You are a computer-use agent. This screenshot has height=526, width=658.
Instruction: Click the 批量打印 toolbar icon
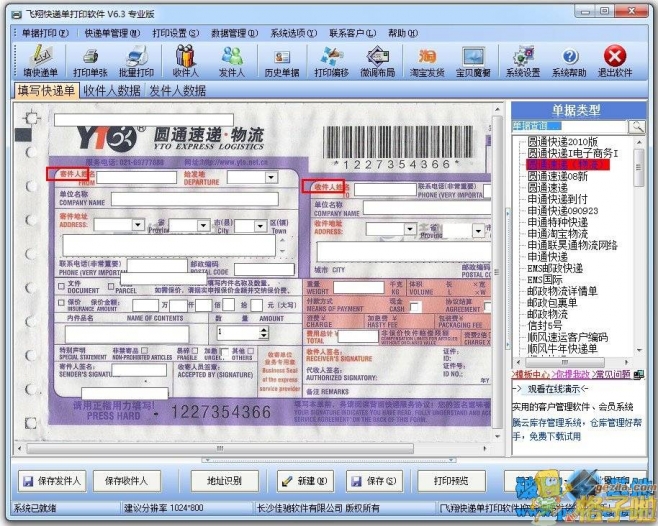pos(136,61)
